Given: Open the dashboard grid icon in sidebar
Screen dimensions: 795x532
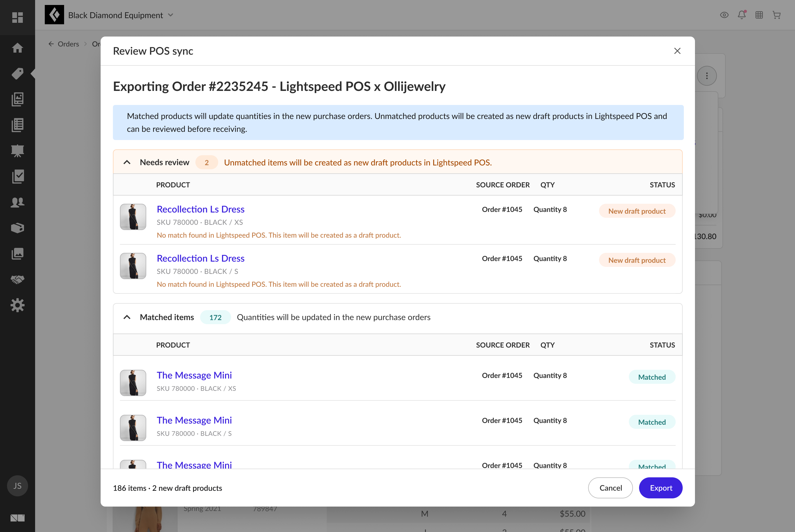Looking at the screenshot, I should tap(17, 17).
